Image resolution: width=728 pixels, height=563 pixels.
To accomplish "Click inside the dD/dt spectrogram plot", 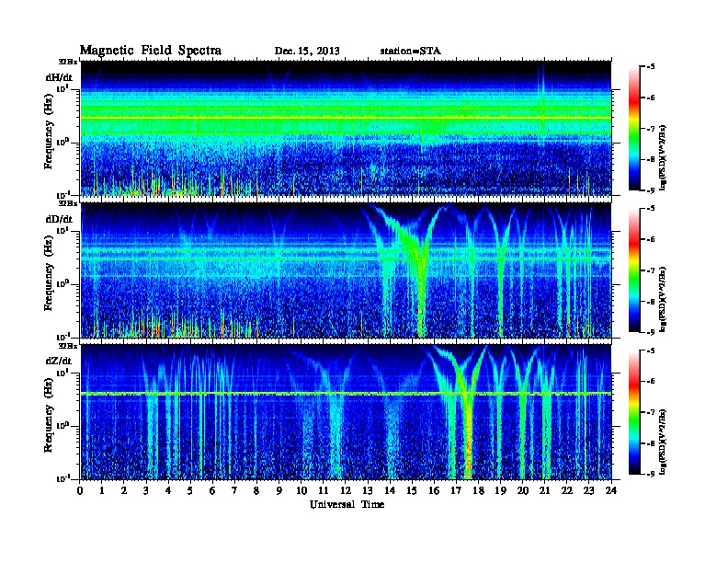I will [x=346, y=270].
